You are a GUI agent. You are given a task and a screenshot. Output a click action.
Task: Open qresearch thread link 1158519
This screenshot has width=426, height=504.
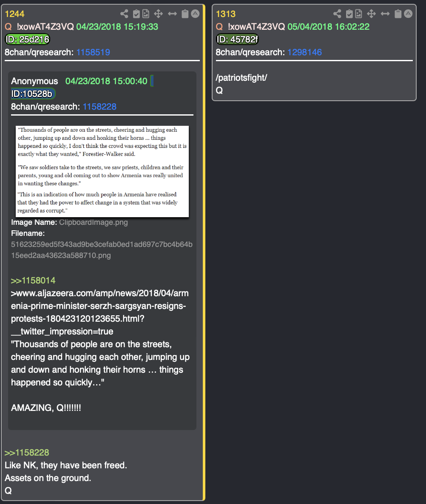click(93, 52)
